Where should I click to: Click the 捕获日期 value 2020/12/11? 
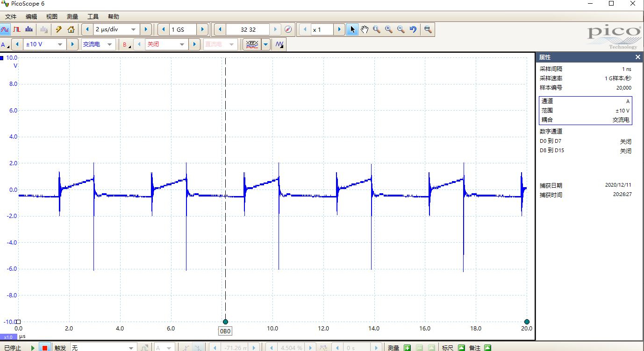coord(618,185)
